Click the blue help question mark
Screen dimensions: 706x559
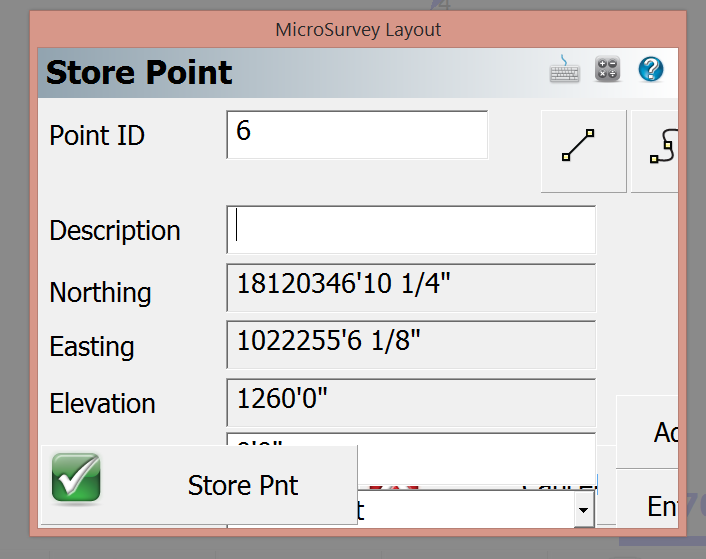[x=651, y=69]
